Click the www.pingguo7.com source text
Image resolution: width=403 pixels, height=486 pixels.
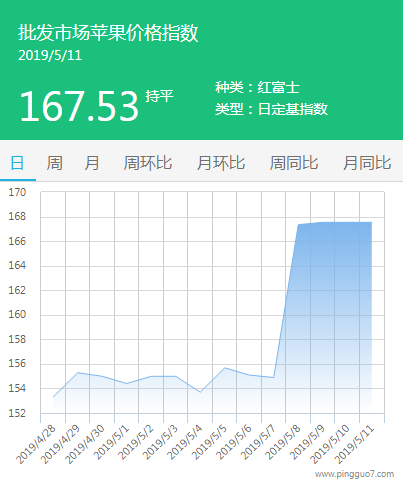coord(354,474)
